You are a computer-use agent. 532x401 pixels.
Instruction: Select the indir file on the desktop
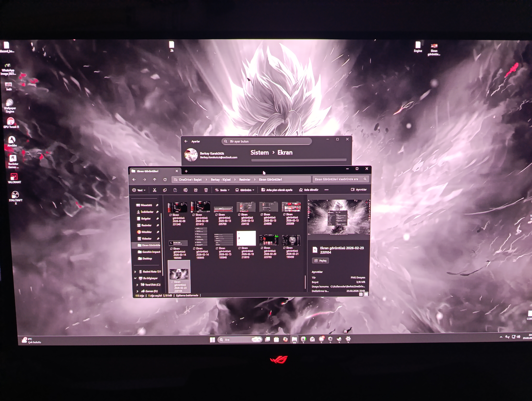(x=8, y=86)
